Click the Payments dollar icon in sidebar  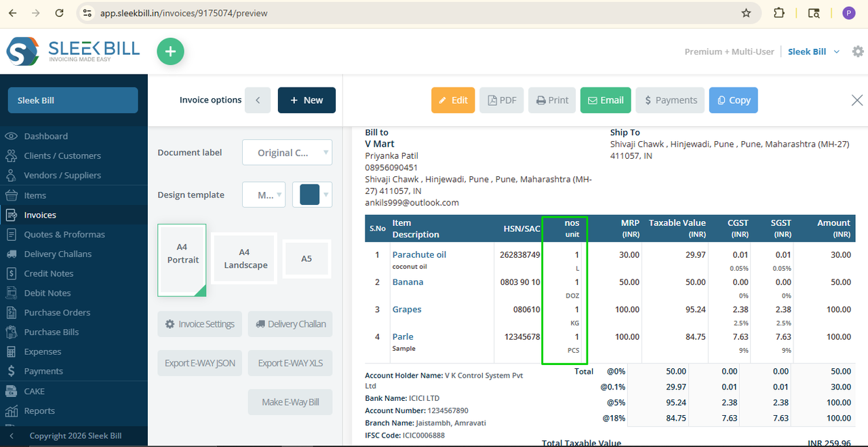tap(11, 371)
